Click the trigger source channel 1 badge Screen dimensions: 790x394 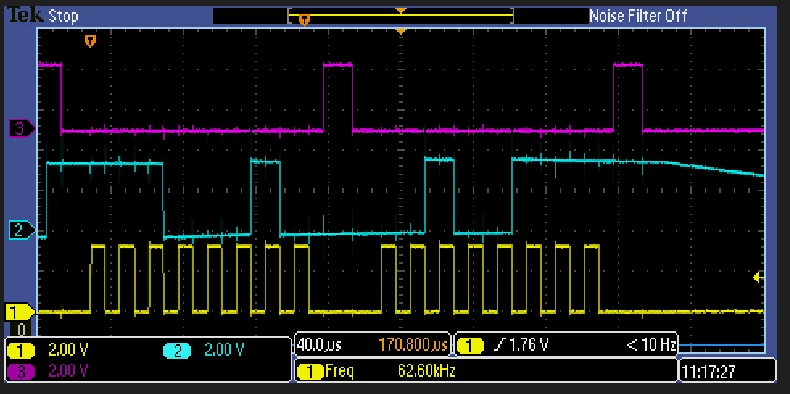(470, 346)
